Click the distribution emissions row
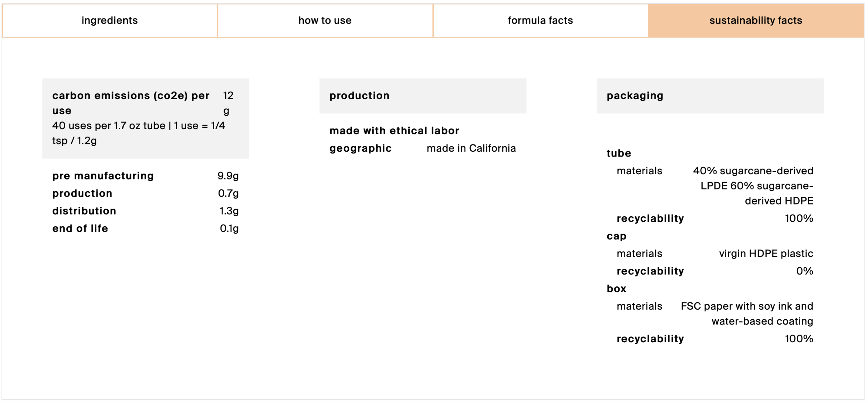The image size is (868, 403). tap(145, 211)
